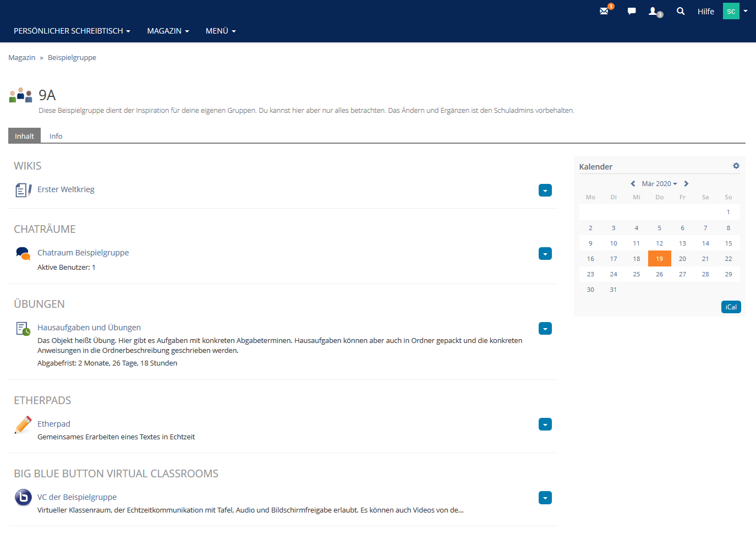
Task: Open the Persönlicher Schreibtisch menu
Action: [x=72, y=31]
